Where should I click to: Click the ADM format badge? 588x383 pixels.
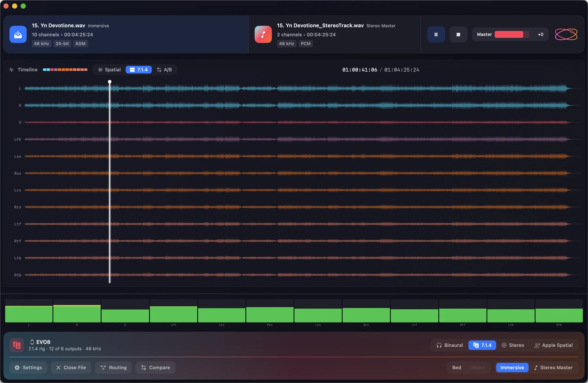point(80,43)
